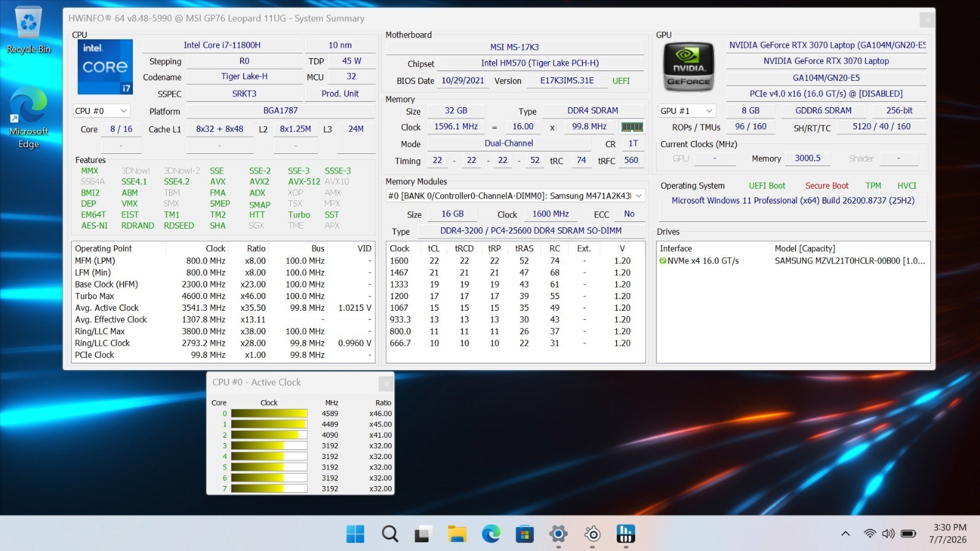Image resolution: width=980 pixels, height=551 pixels.
Task: Click the memory module chip icon
Action: (632, 127)
